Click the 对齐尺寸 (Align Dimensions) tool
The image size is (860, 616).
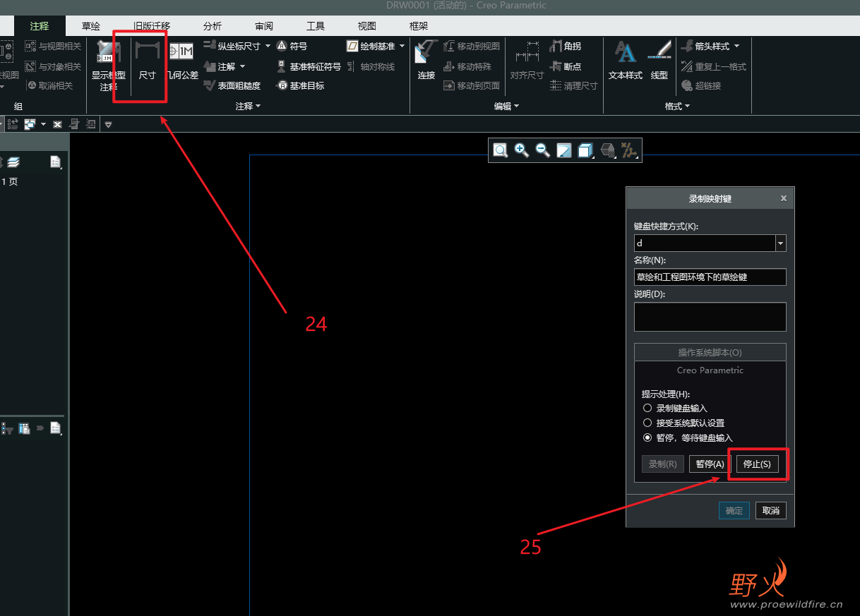click(x=527, y=62)
